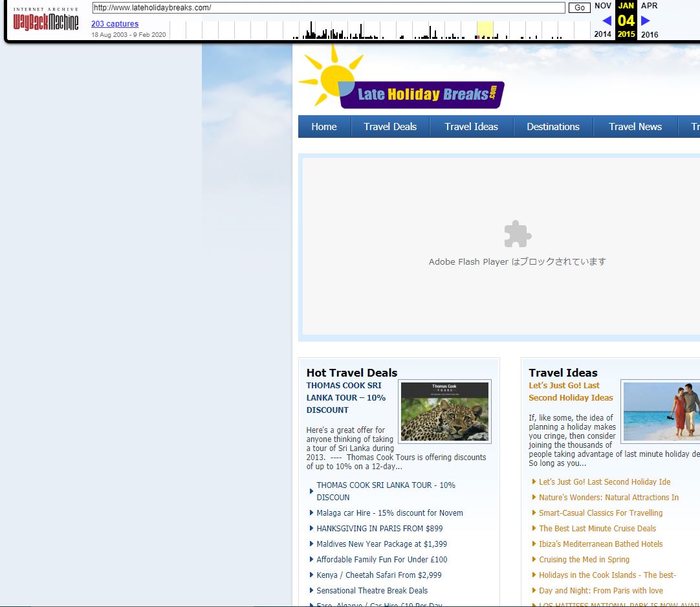700x607 pixels.
Task: Click the blocked Flash Player puzzle icon
Action: tap(518, 234)
